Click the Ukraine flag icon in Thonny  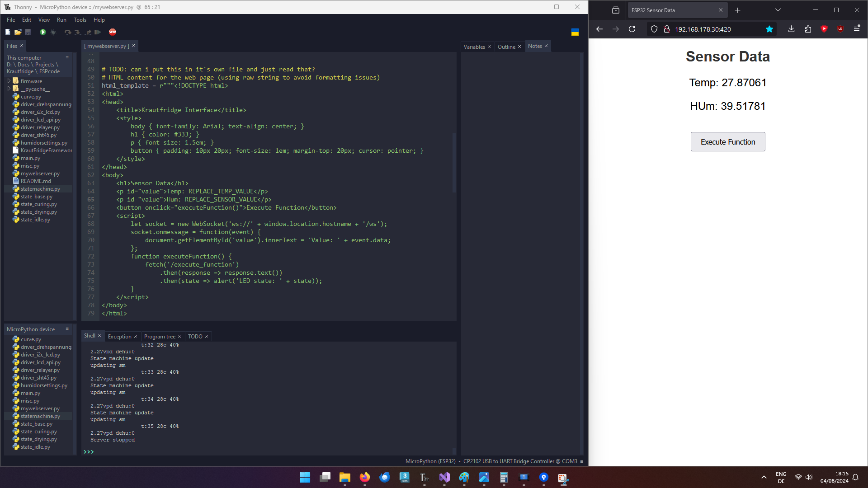575,32
